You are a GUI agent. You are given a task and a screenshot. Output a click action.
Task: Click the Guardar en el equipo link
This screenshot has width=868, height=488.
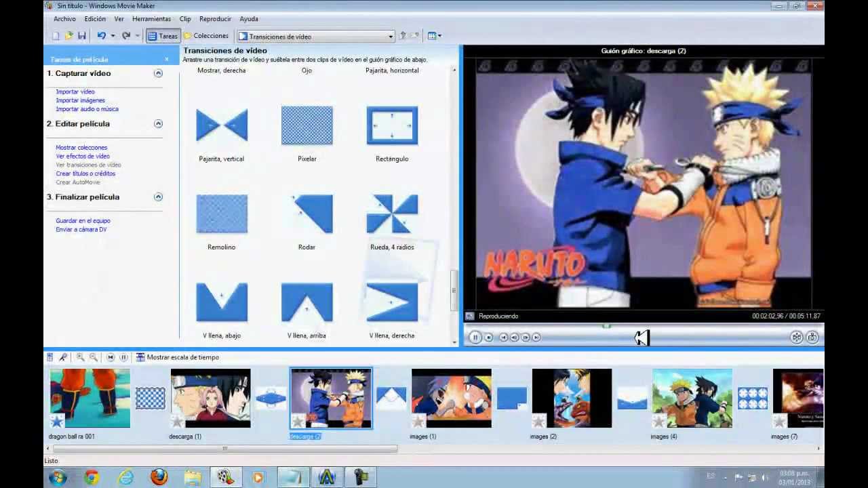[x=83, y=221]
